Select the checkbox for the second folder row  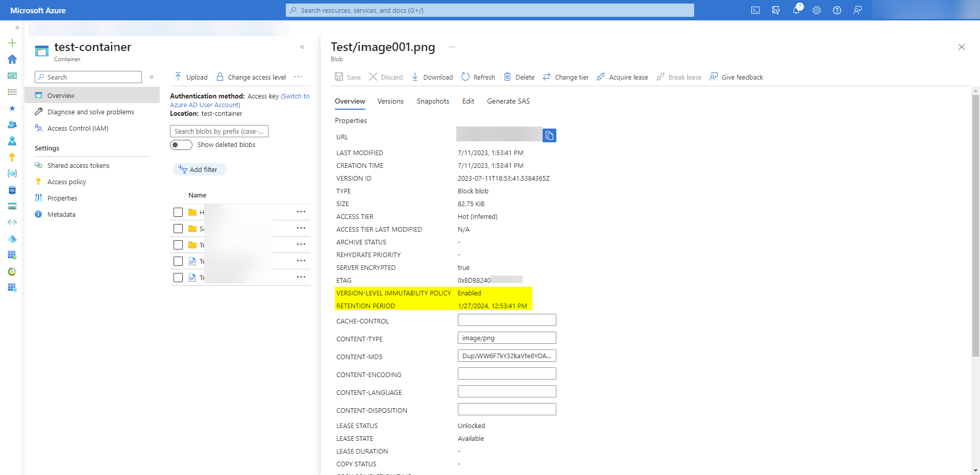pos(178,229)
